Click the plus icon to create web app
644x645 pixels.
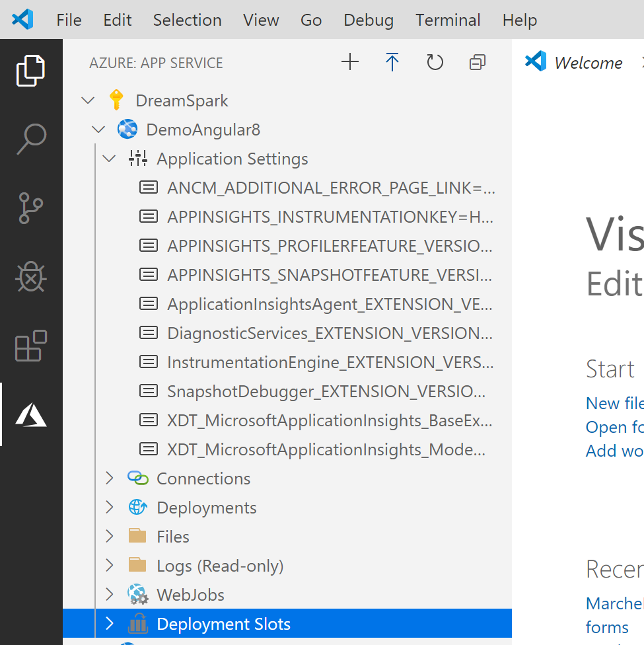pyautogui.click(x=350, y=62)
